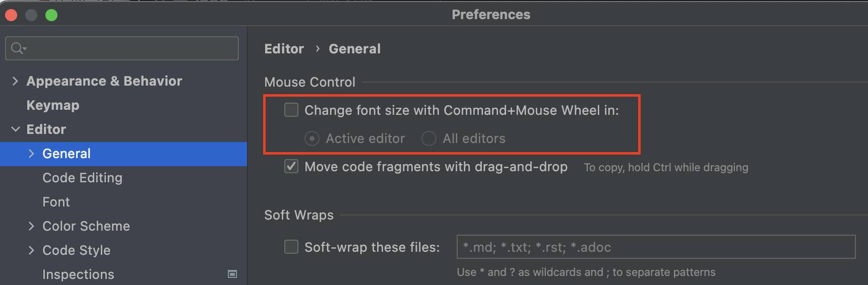The height and width of the screenshot is (285, 868).
Task: Go to Code Editing settings
Action: [x=82, y=178]
